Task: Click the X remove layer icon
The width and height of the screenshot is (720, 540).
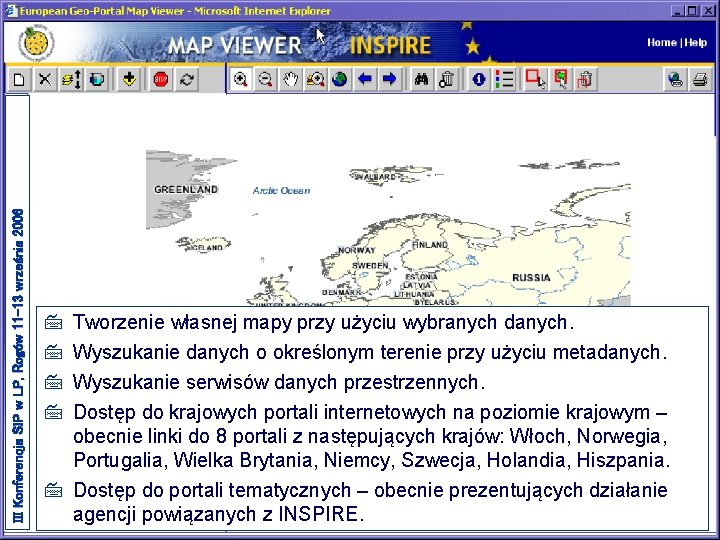Action: 45,80
